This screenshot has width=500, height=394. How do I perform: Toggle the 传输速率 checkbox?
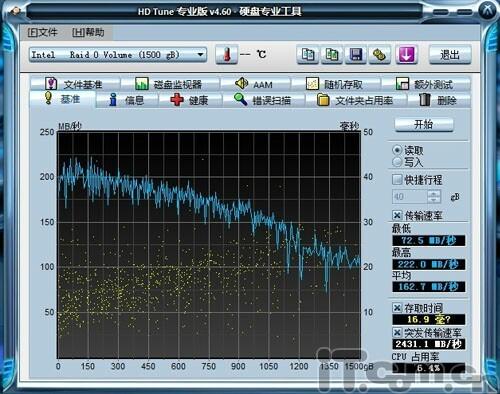click(397, 215)
